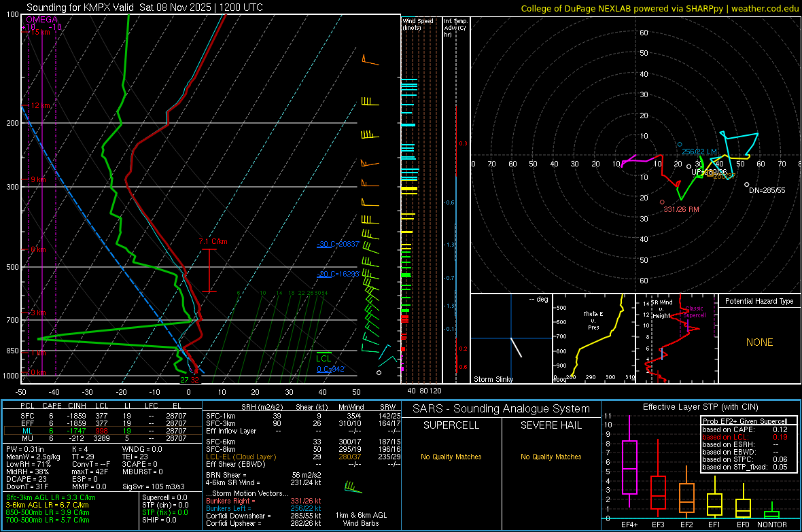
Task: Click the 'Corfidi Upshear =' row
Action: 264,523
